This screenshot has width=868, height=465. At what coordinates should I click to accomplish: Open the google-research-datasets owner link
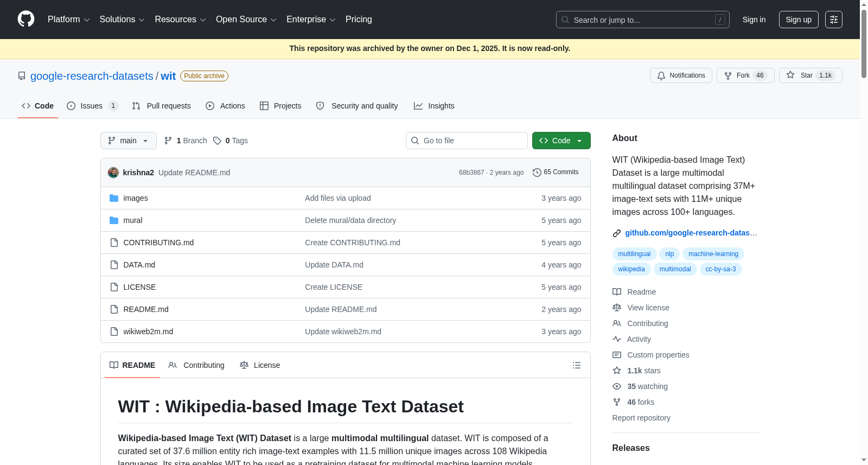[92, 76]
